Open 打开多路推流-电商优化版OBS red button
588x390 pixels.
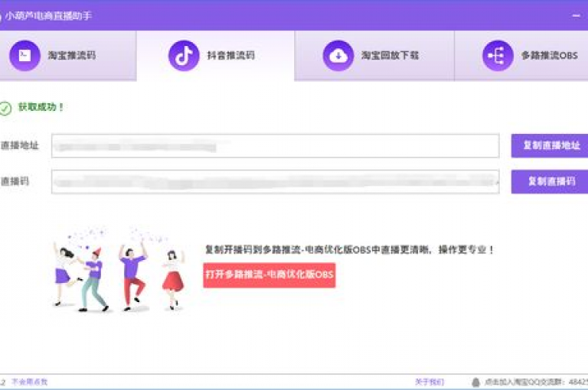pos(269,275)
